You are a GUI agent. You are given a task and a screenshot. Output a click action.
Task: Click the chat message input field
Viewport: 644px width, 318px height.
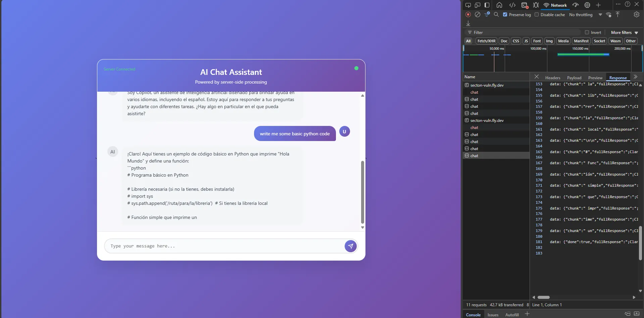click(x=223, y=246)
